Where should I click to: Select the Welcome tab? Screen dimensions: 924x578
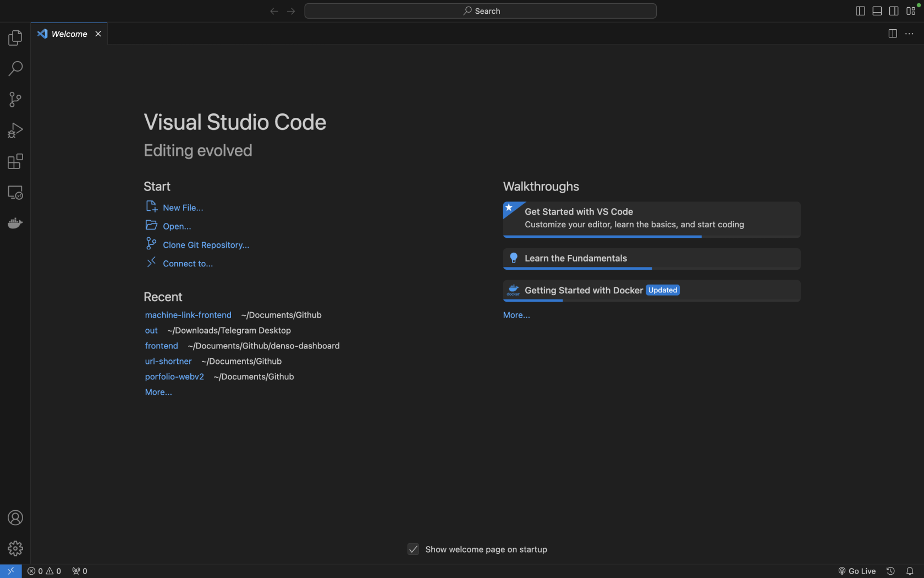click(x=69, y=34)
